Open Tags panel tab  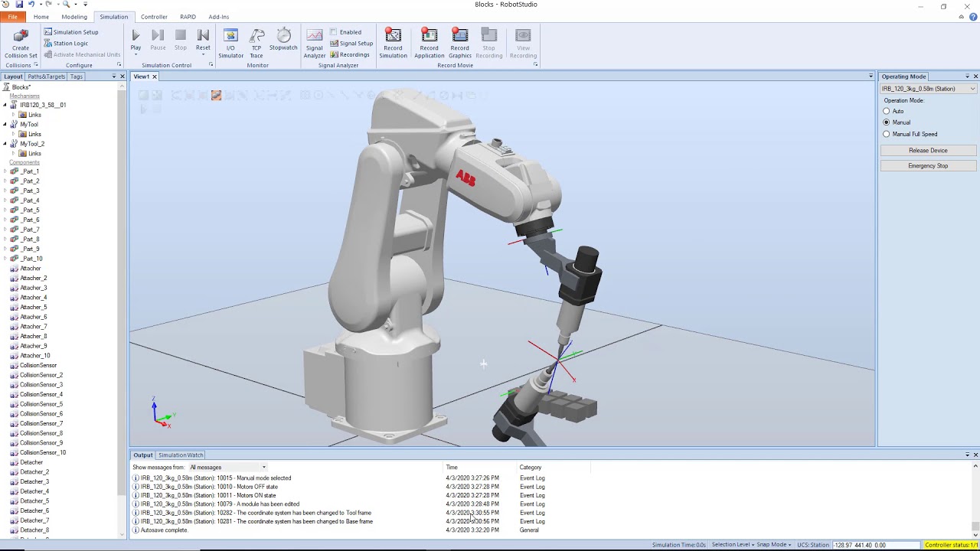77,77
